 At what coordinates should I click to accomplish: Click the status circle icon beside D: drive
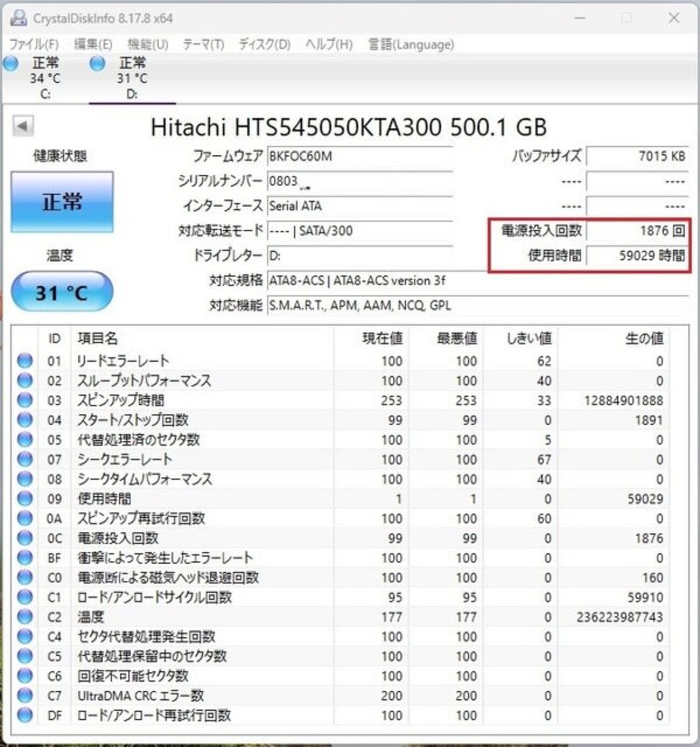(x=97, y=64)
